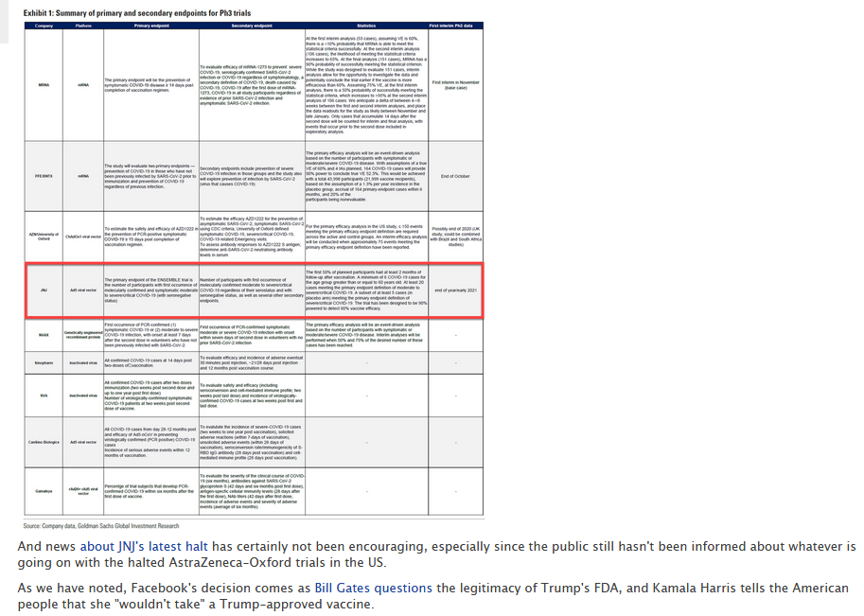Click the CanSino row secondary endpoint text
Screen dimensions: 864x616
pyautogui.click(x=252, y=442)
